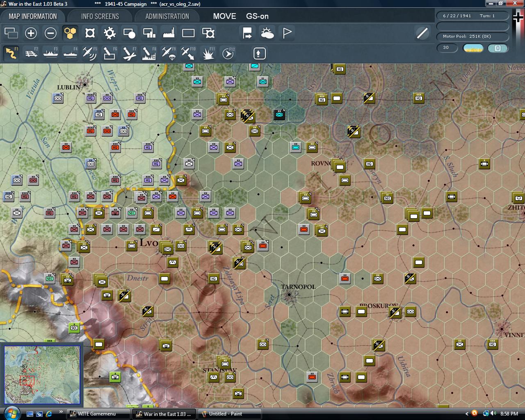
Task: Click the value 30 indicator
Action: pyautogui.click(x=447, y=48)
